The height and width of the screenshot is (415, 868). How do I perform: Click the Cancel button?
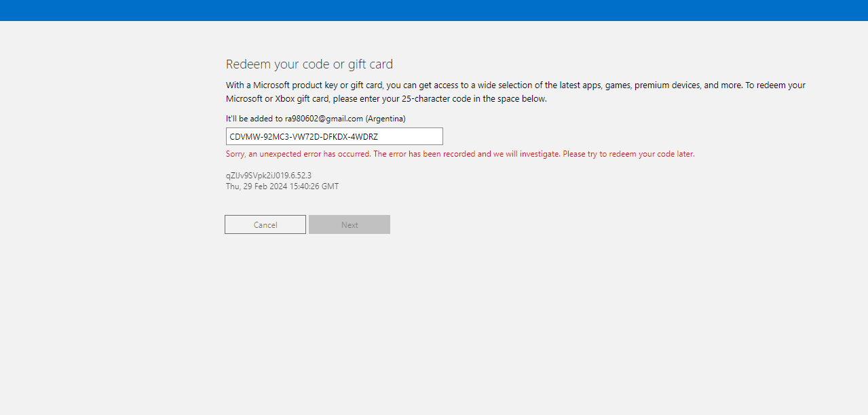(265, 224)
